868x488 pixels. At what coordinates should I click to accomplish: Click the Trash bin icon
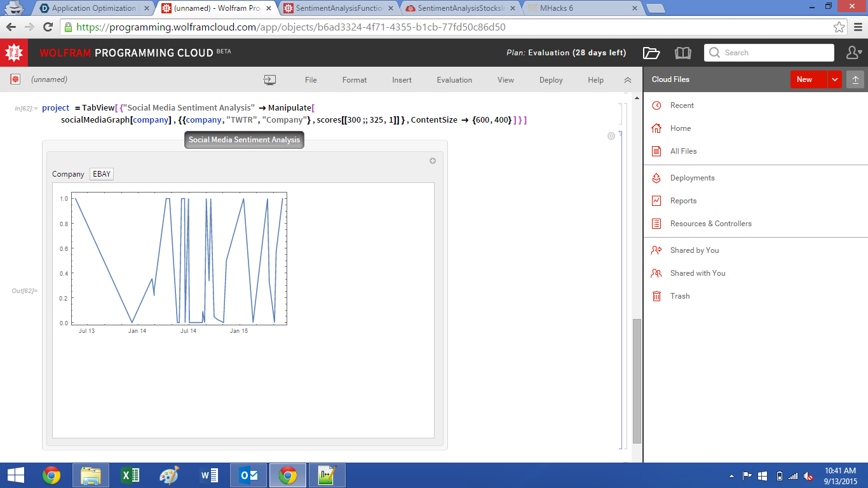[x=656, y=296]
